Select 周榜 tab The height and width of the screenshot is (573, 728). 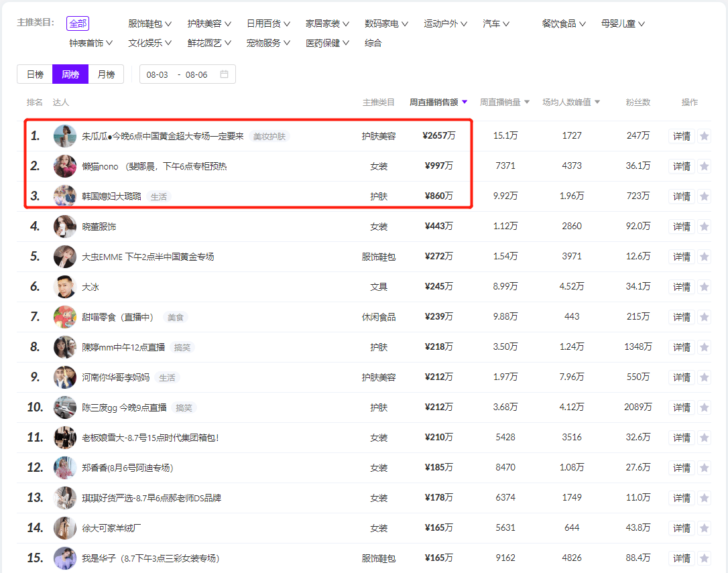70,74
